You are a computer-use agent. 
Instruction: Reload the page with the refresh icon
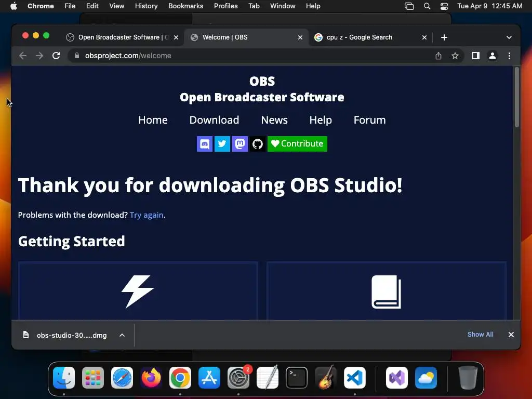[x=56, y=56]
